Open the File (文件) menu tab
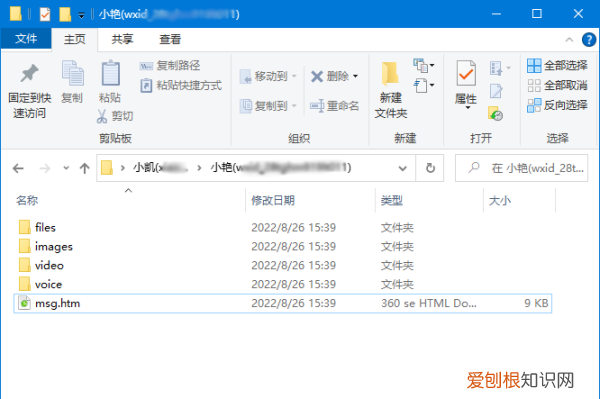Viewport: 600px width, 399px height. click(x=26, y=39)
